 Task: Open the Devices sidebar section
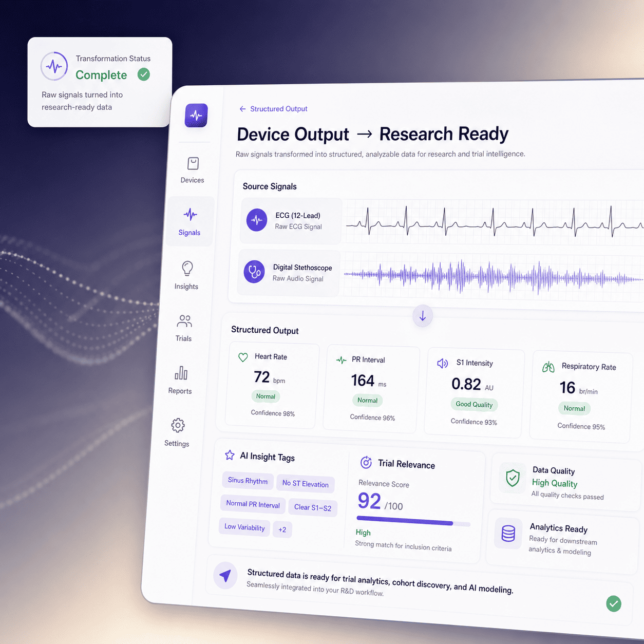(x=193, y=170)
